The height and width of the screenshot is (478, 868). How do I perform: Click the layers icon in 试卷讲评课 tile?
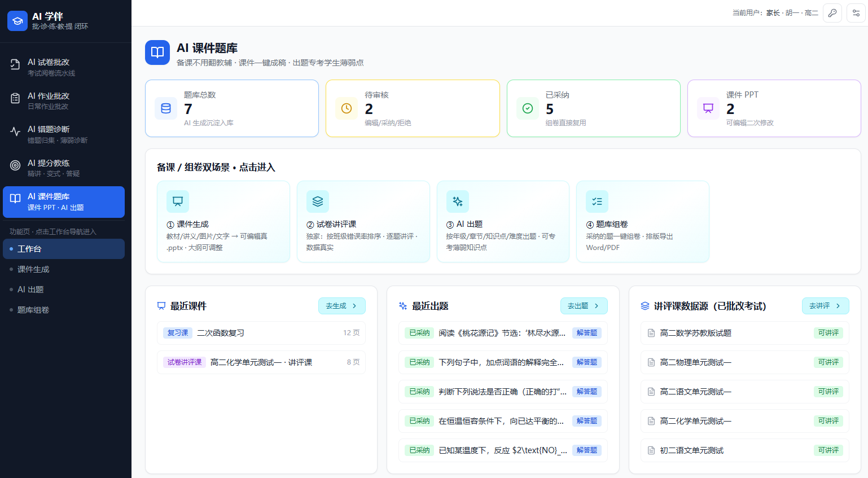pyautogui.click(x=318, y=201)
